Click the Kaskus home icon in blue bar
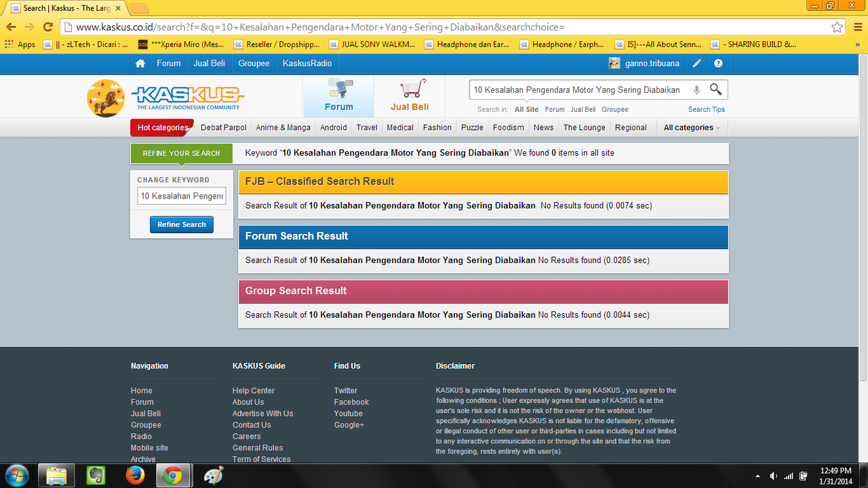Viewport: 868px width, 488px height. 140,63
